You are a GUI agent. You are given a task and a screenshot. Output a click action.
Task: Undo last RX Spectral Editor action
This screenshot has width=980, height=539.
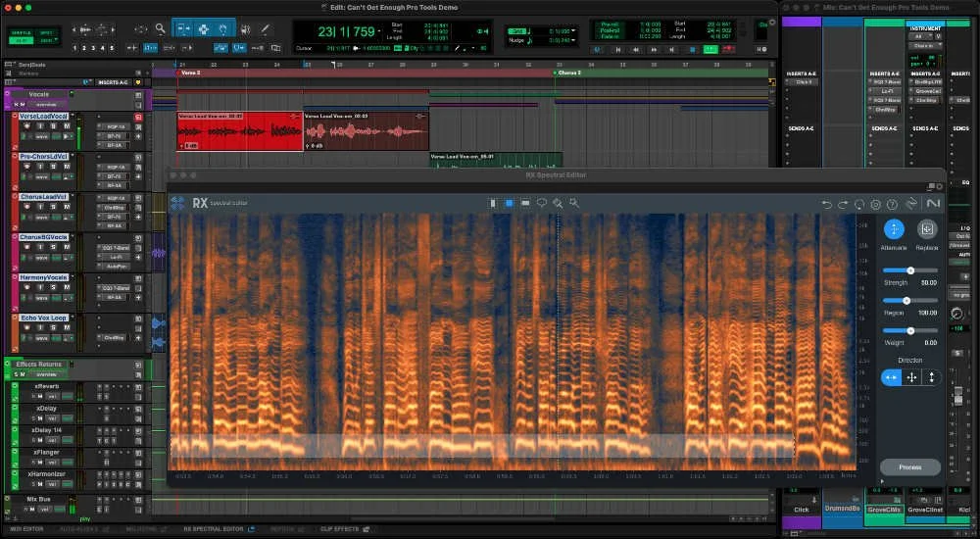(826, 205)
